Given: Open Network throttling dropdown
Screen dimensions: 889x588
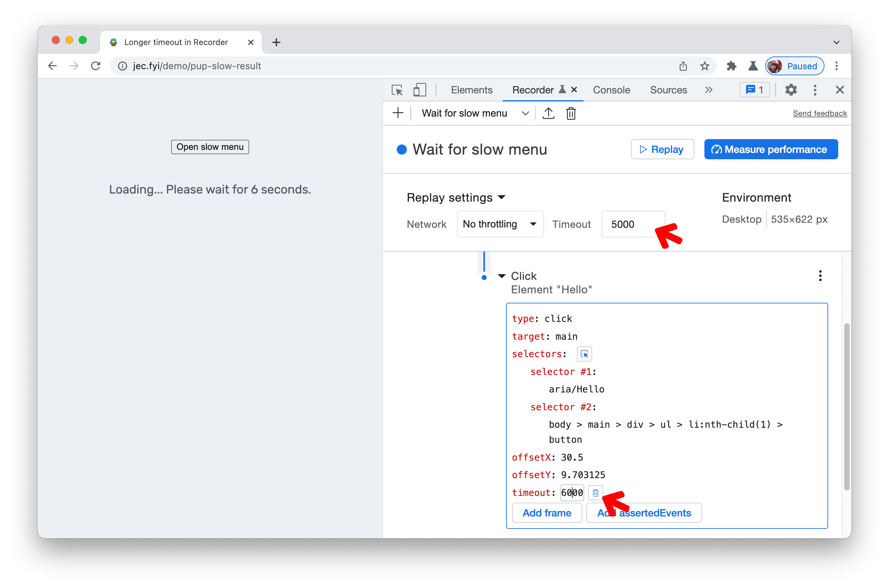Looking at the screenshot, I should point(498,225).
